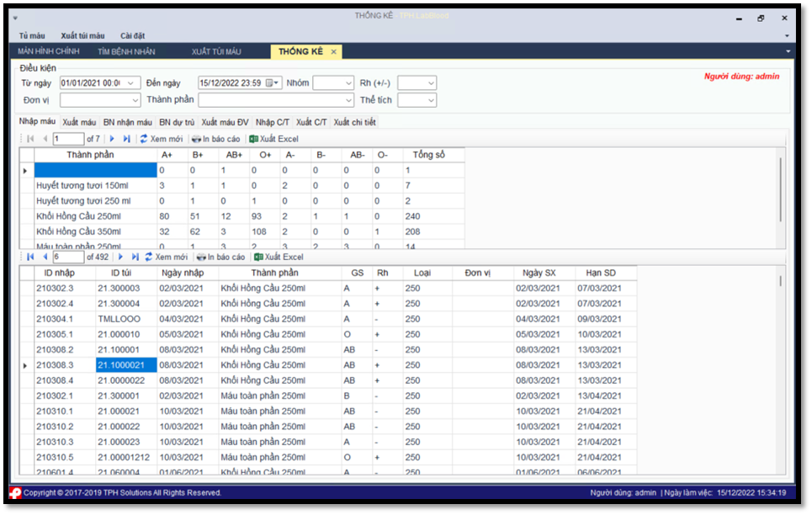
Task: Jump to last record of 492
Action: click(x=135, y=257)
